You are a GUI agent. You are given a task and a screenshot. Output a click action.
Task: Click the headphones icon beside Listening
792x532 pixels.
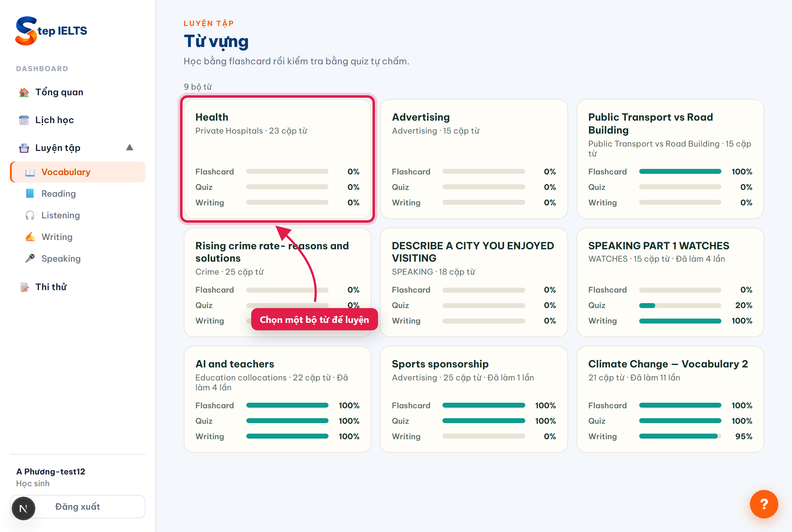point(30,216)
